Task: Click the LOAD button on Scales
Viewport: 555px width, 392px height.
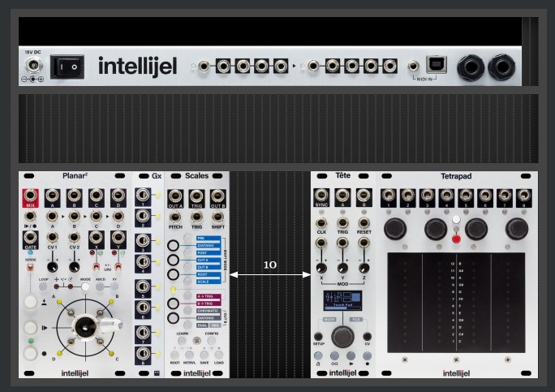Action: coord(219,355)
